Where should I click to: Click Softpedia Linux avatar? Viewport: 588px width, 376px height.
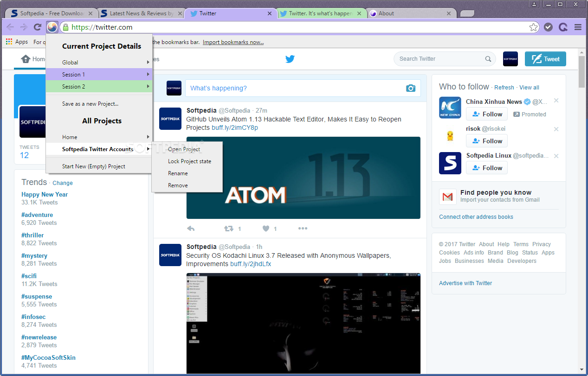tap(450, 163)
